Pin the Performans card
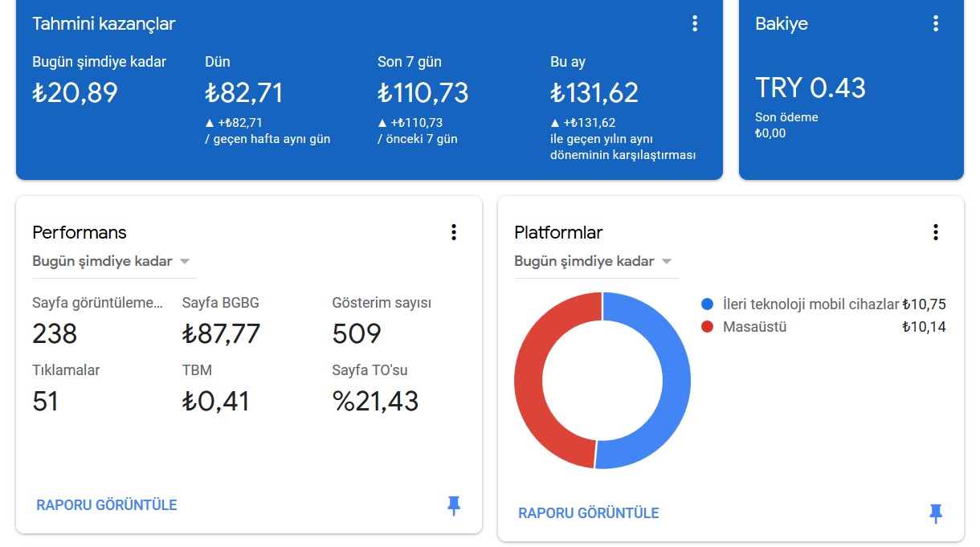 point(454,505)
